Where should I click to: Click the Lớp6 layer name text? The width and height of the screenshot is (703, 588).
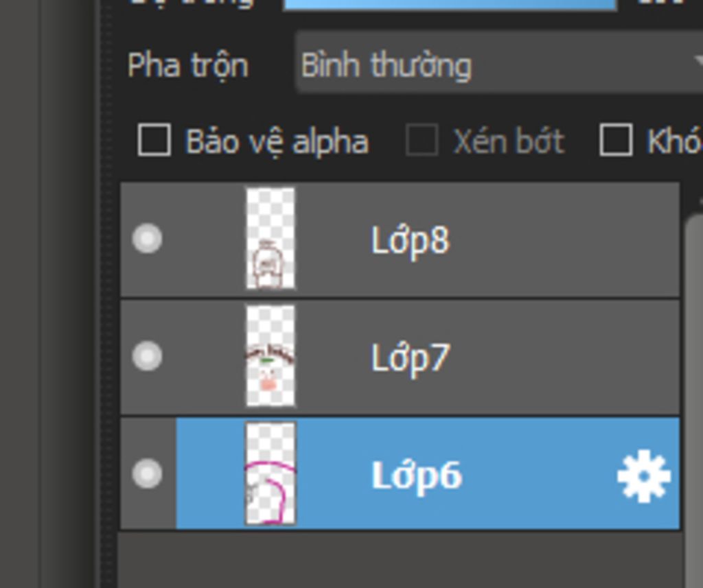pyautogui.click(x=417, y=476)
